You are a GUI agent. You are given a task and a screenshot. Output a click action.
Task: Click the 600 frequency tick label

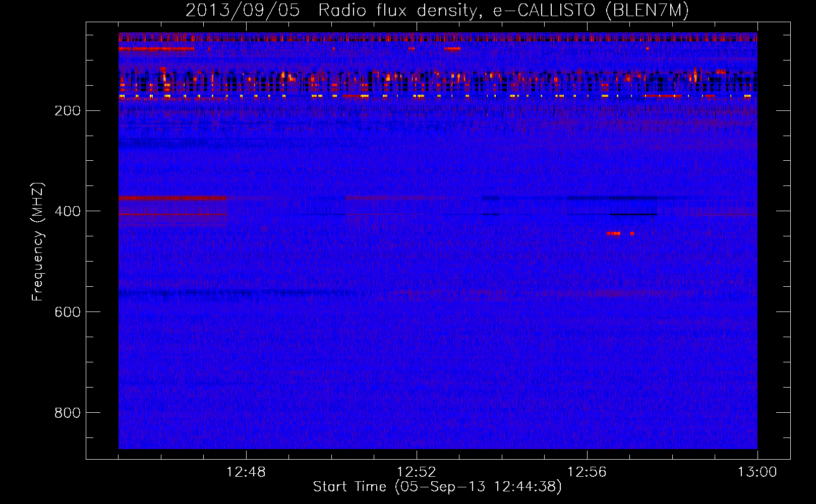click(68, 312)
